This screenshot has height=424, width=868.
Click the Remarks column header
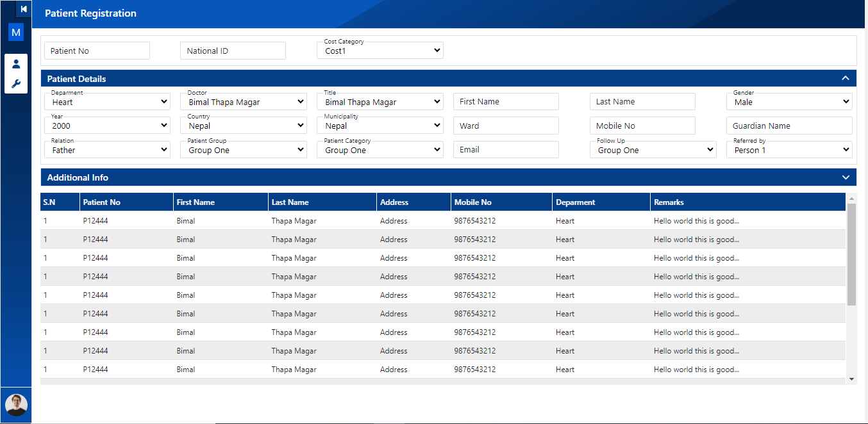(x=669, y=202)
